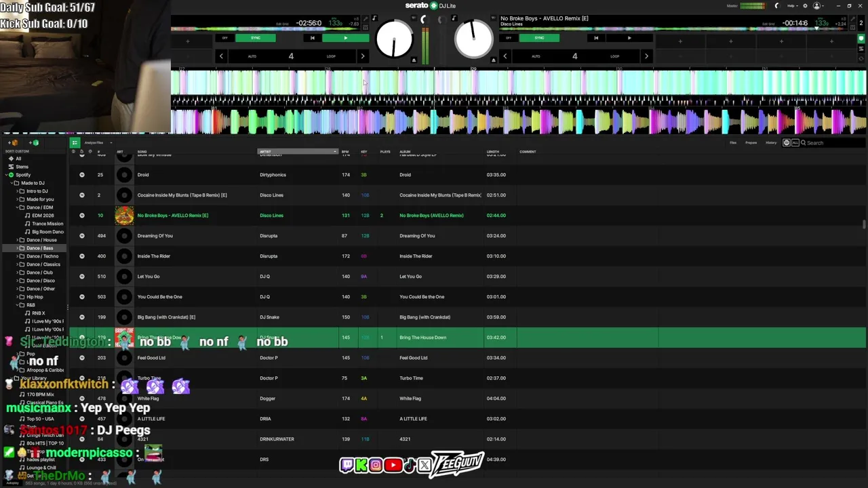Toggle left deck LOOP button
The image size is (868, 488).
click(331, 56)
